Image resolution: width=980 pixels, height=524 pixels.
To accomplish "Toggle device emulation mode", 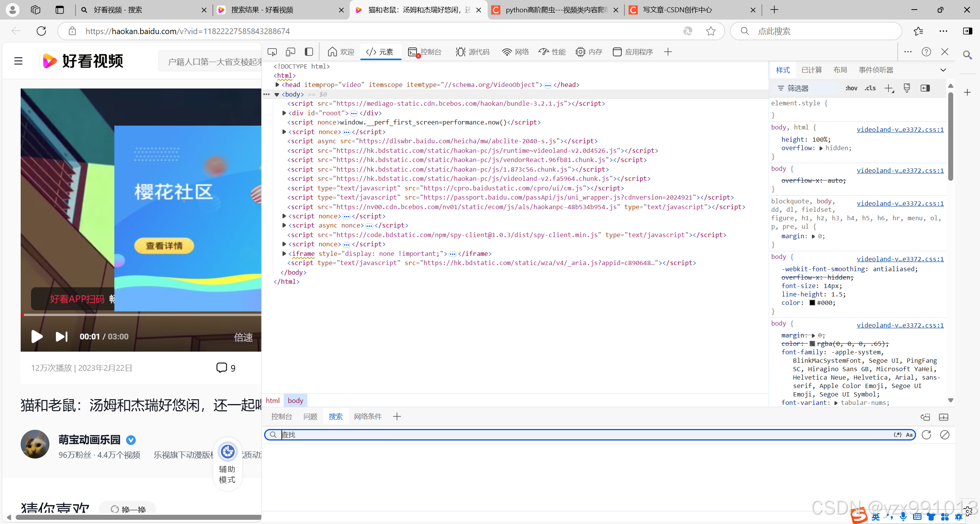I will (291, 52).
